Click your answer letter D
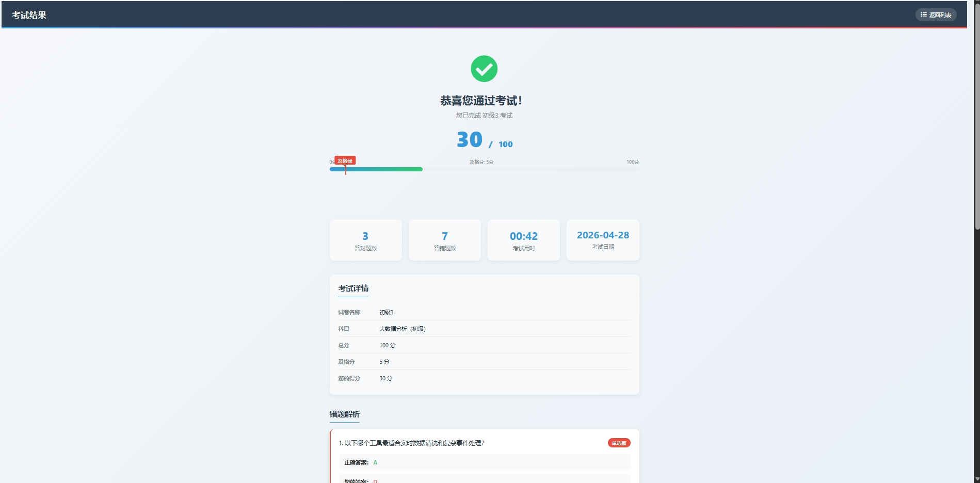This screenshot has width=980, height=483. tap(375, 480)
